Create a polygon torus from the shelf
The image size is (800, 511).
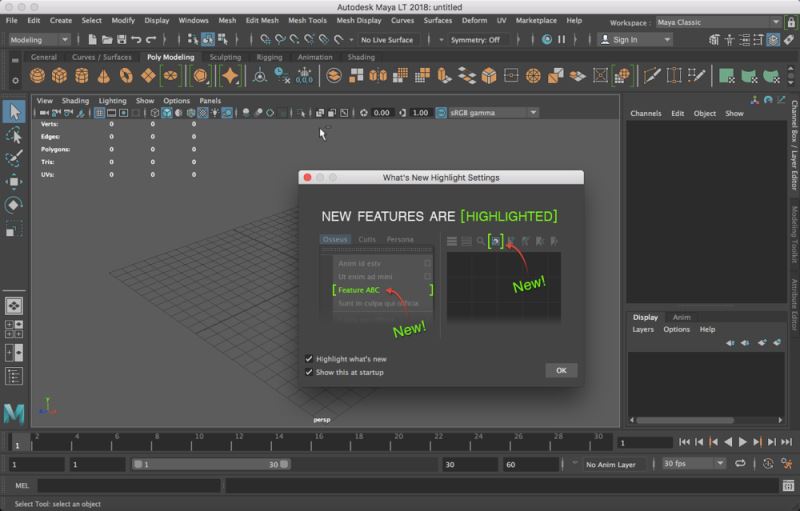tap(126, 76)
